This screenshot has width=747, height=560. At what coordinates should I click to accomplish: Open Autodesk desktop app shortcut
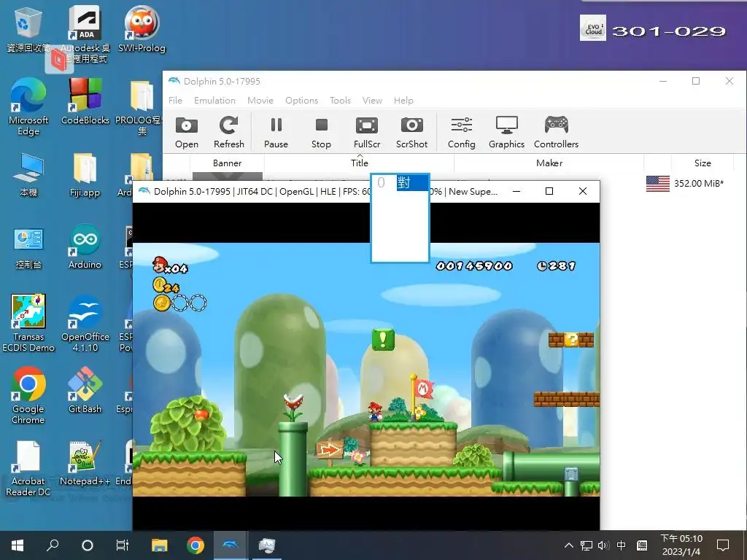(85, 34)
